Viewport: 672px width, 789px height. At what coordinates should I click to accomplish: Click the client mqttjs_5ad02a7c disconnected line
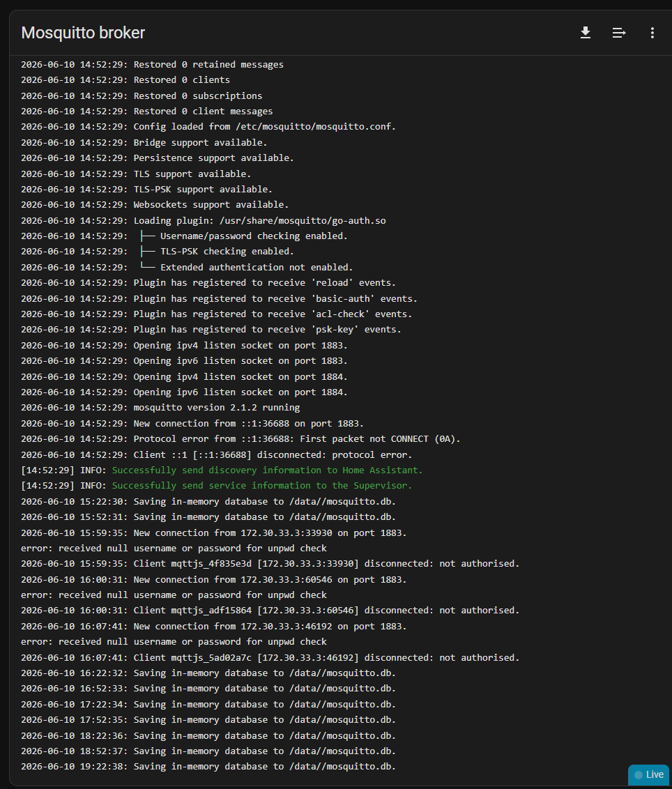[x=270, y=658]
